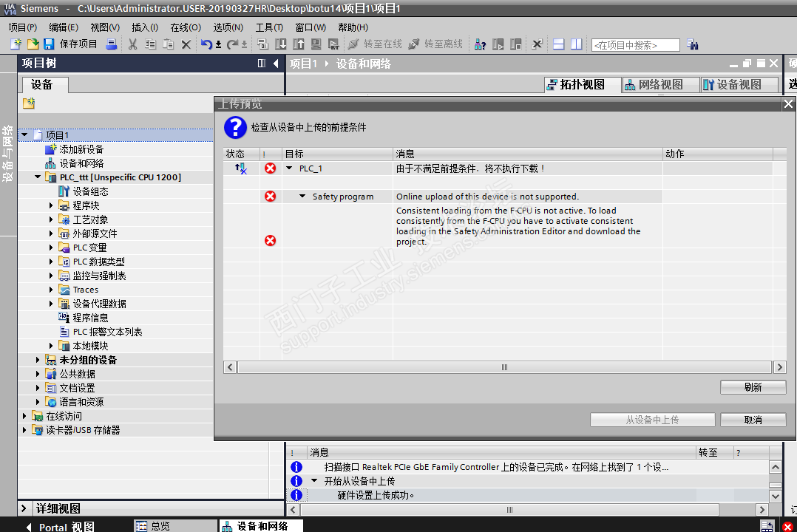Click the cross-reference X icon in toolbar

point(537,44)
